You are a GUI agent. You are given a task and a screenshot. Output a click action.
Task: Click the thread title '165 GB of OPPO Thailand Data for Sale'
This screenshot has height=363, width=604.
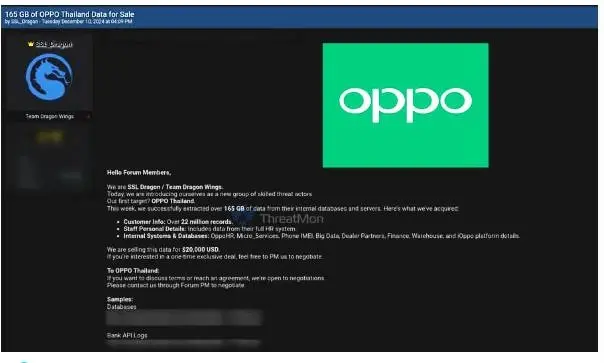[x=70, y=14]
